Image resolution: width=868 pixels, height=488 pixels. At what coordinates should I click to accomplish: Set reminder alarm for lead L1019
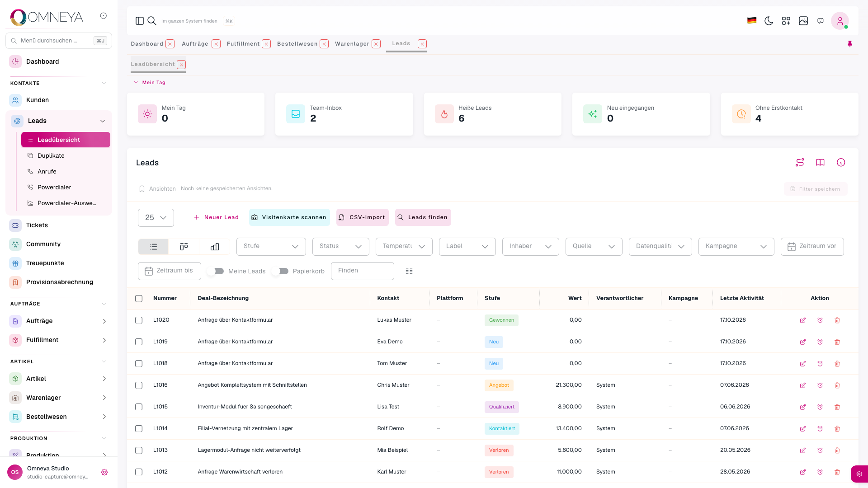click(820, 342)
